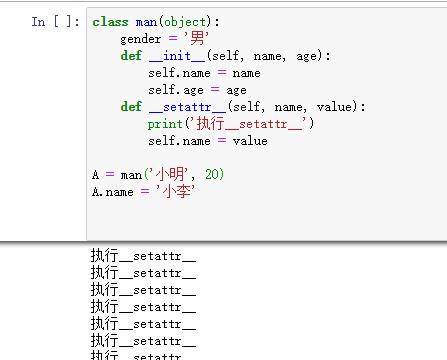Click the first '执行__setattr__' output line
Viewport: 447px width, 360px height.
[143, 256]
